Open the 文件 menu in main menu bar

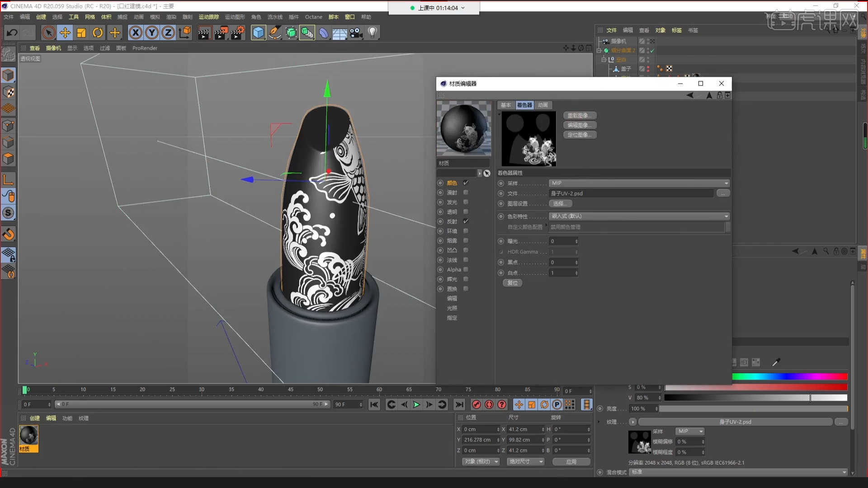[x=9, y=17]
